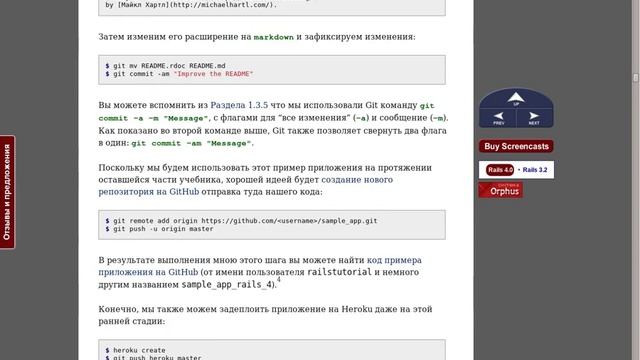Switch to Rails 3.2 version

click(535, 170)
